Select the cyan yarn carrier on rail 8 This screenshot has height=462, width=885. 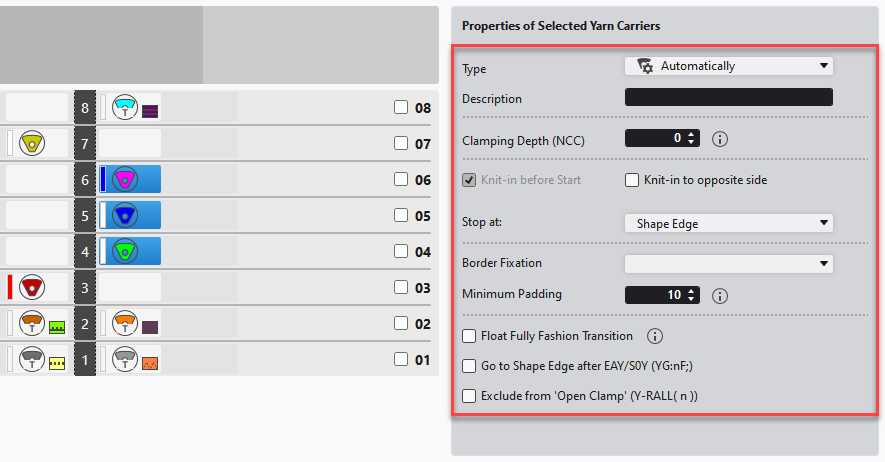click(x=125, y=107)
